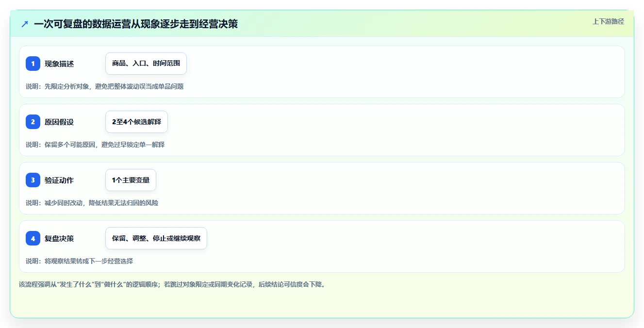
Task: Click the 商品、入口、时间范围 chip
Action: [x=146, y=64]
